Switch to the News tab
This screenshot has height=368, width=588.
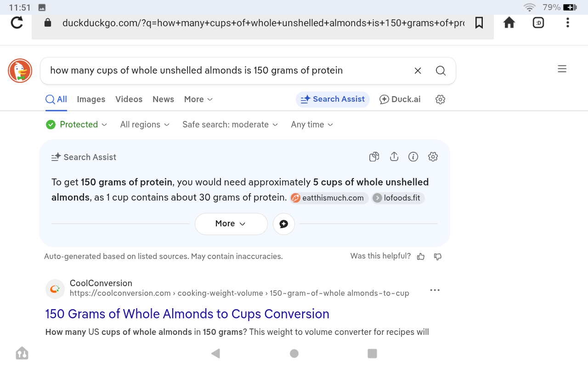[x=163, y=99]
